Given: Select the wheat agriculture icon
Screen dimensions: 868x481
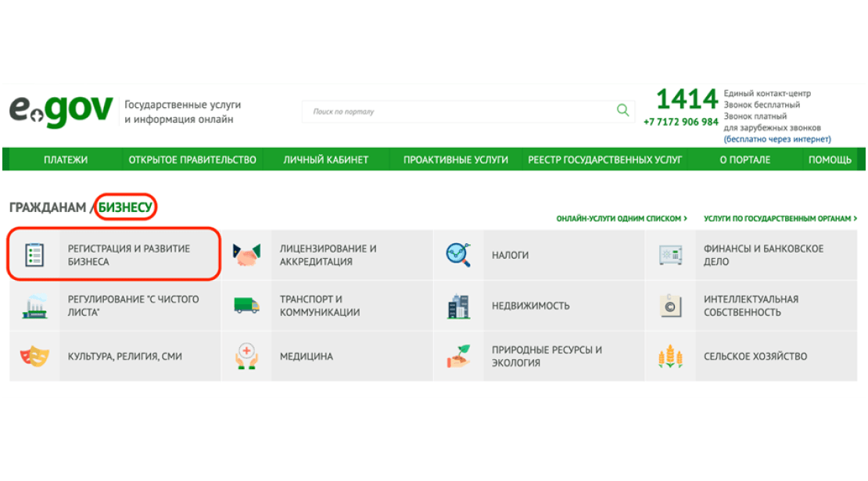Looking at the screenshot, I should point(670,357).
